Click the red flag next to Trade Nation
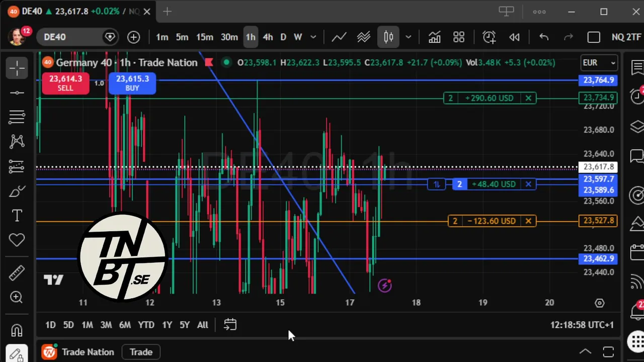This screenshot has height=362, width=644. point(209,62)
